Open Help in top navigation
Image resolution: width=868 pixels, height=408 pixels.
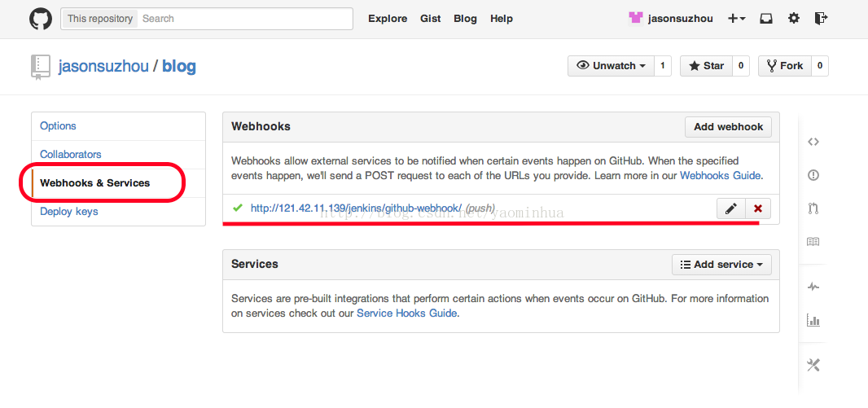501,18
